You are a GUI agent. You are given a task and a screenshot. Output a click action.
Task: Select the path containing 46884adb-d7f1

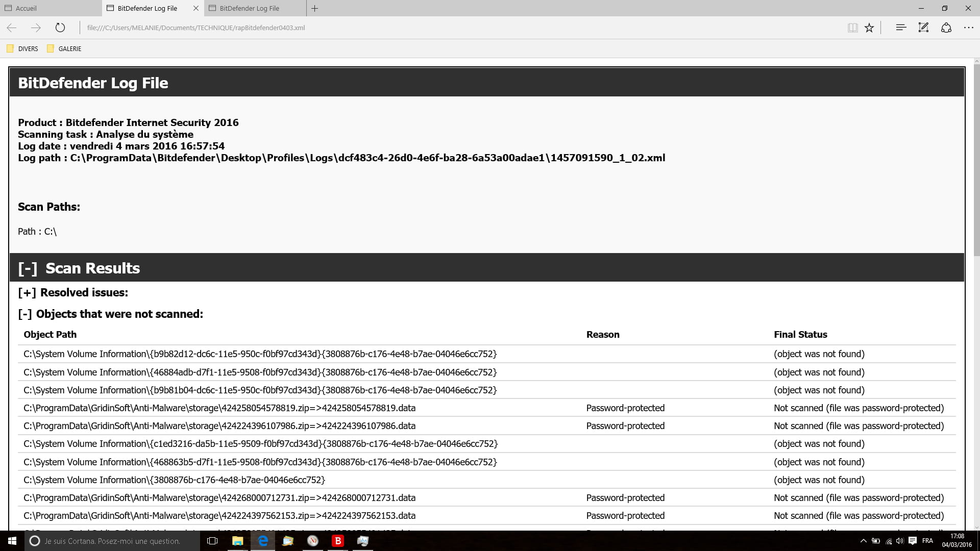coord(260,372)
